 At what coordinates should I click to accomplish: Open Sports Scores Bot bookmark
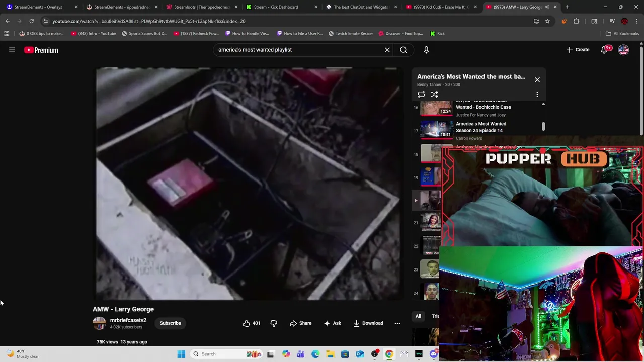(144, 34)
